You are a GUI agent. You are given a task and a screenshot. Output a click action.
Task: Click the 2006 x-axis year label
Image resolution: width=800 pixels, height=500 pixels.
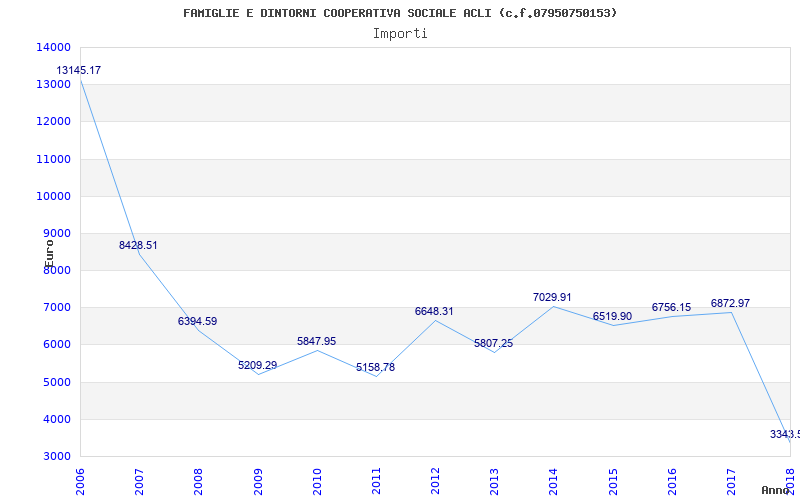80,481
